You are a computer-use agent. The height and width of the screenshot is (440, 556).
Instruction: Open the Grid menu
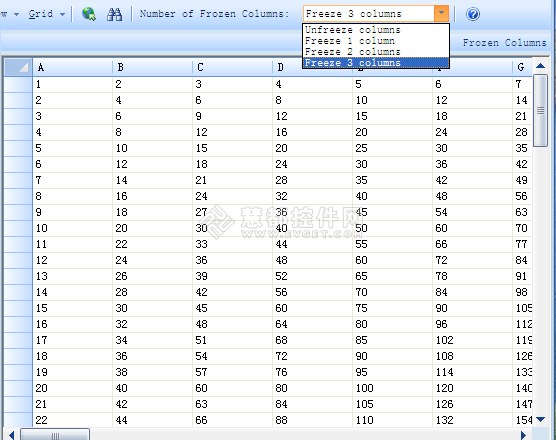(47, 14)
